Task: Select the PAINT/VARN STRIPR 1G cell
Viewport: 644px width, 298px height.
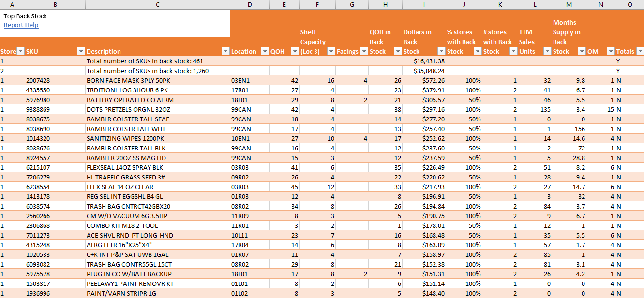Action: [158, 293]
